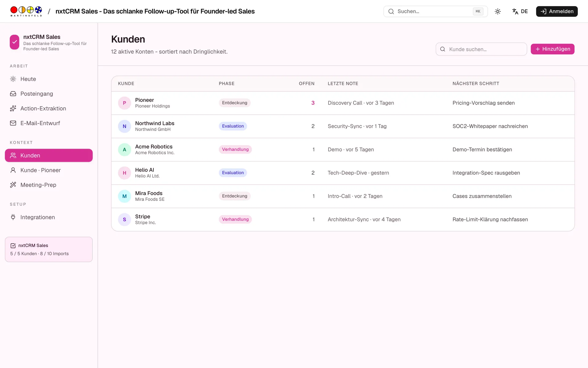Toggle the light/dark theme sun icon

pyautogui.click(x=498, y=11)
